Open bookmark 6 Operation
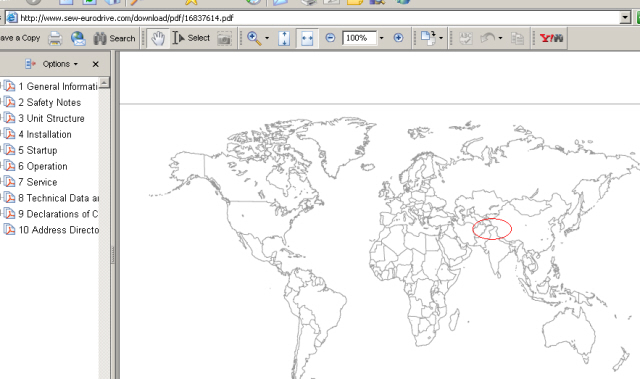Viewport: 640px width, 379px height. (42, 166)
